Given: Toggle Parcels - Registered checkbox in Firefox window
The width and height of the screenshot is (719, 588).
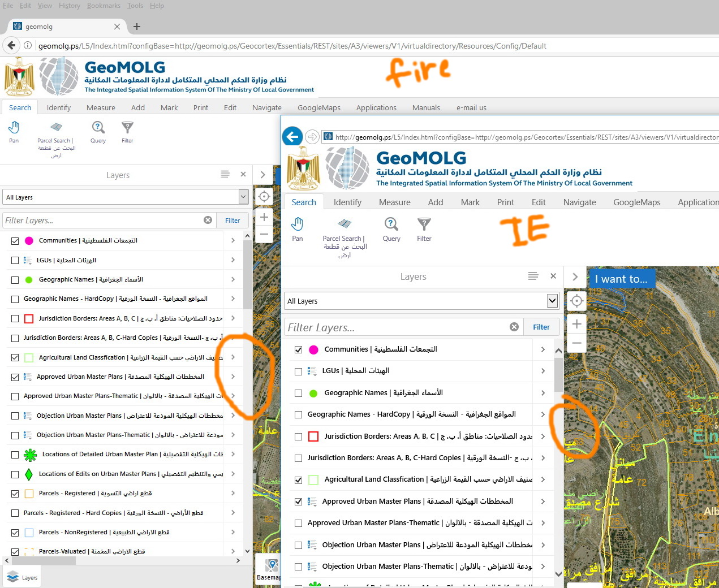Looking at the screenshot, I should coord(15,494).
